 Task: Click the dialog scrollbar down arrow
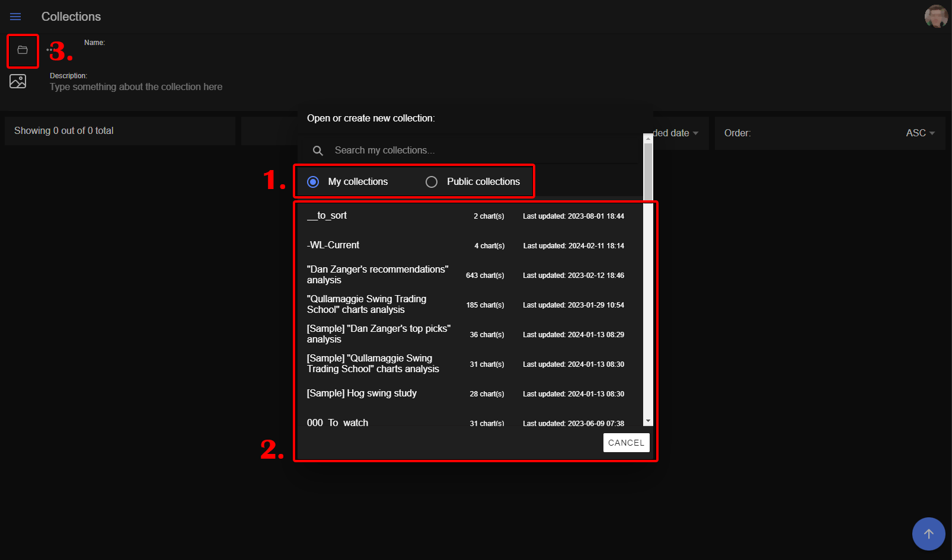(x=648, y=421)
